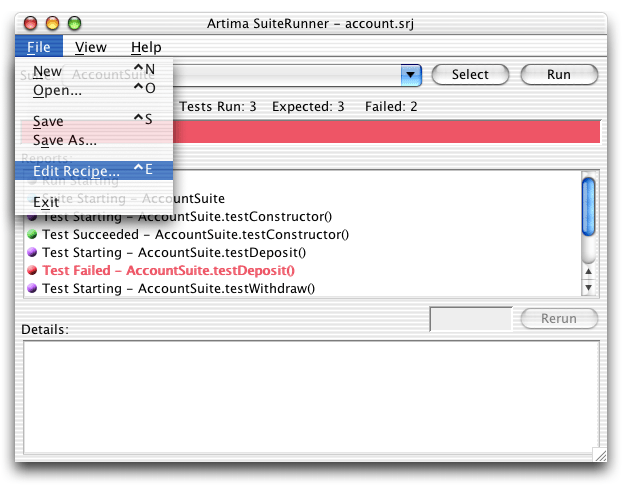Click the Run button

pyautogui.click(x=559, y=75)
